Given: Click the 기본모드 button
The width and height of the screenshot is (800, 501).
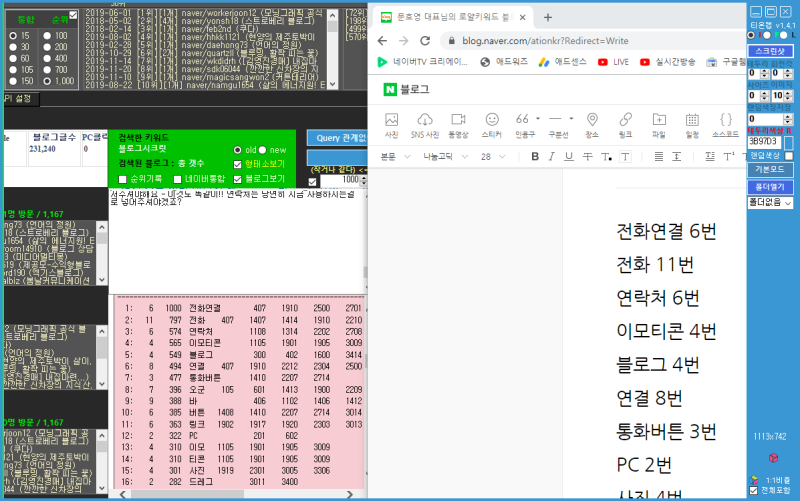Looking at the screenshot, I should [x=770, y=169].
